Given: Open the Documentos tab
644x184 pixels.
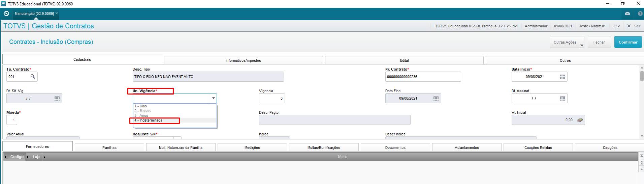Looking at the screenshot, I should pos(395,148).
